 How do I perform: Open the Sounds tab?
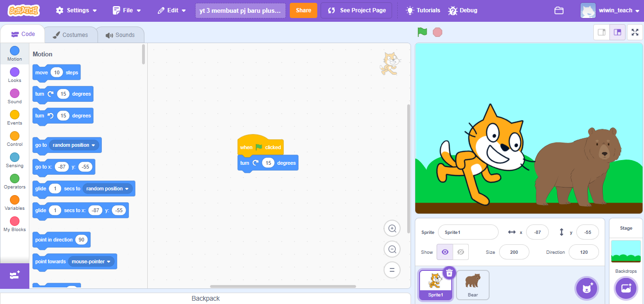pos(120,35)
